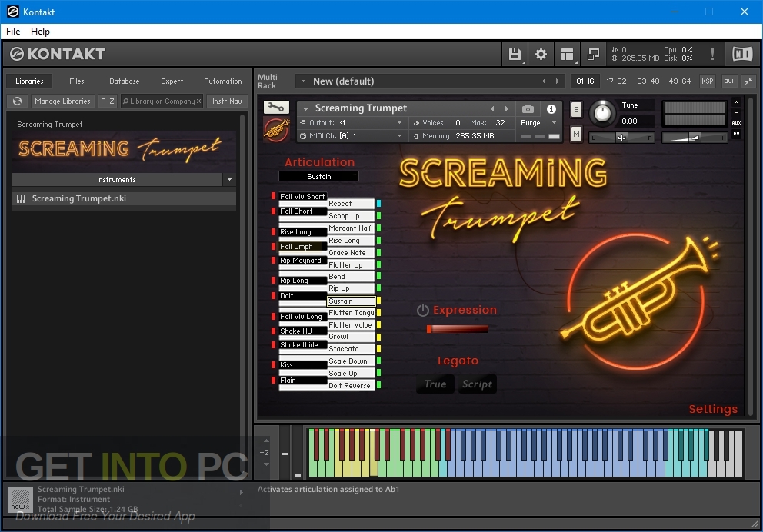Click the Manage Libraries button
This screenshot has height=532, width=763.
click(x=62, y=101)
